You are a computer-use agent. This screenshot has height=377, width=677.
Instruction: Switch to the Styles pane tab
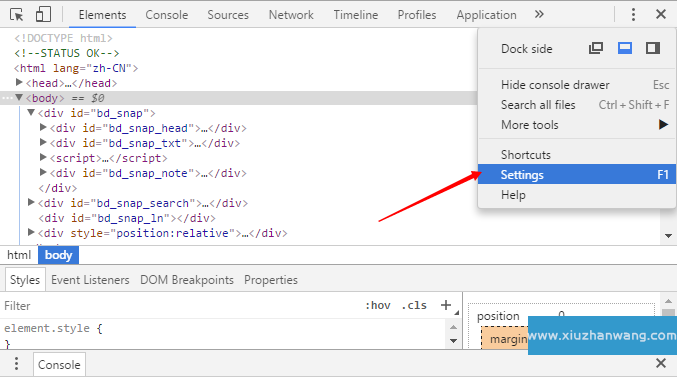(25, 280)
